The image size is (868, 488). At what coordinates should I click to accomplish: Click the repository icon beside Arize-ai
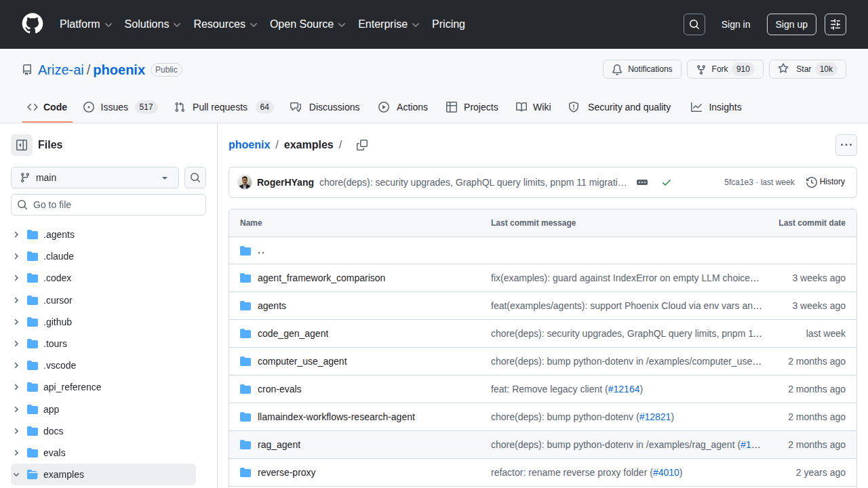27,70
